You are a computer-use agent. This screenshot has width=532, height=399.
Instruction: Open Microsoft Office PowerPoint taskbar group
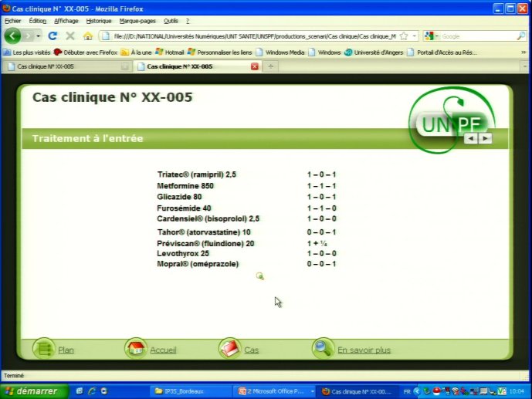tap(275, 391)
